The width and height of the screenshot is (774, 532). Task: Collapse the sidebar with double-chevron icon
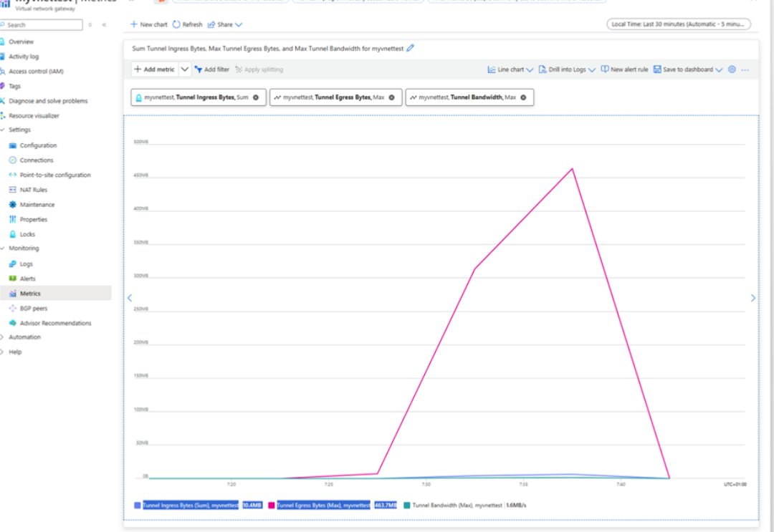tap(104, 24)
